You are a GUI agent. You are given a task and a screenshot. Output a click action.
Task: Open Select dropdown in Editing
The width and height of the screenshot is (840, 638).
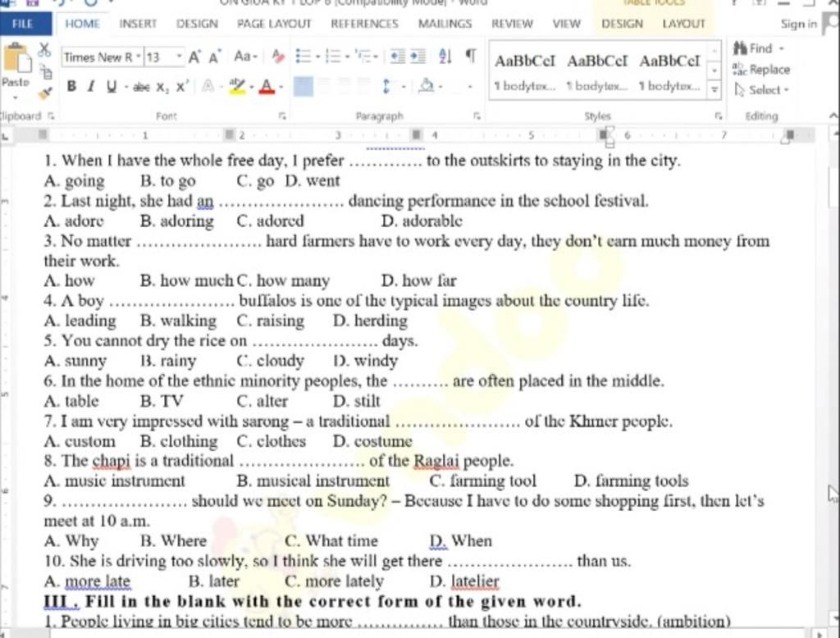[x=762, y=90]
